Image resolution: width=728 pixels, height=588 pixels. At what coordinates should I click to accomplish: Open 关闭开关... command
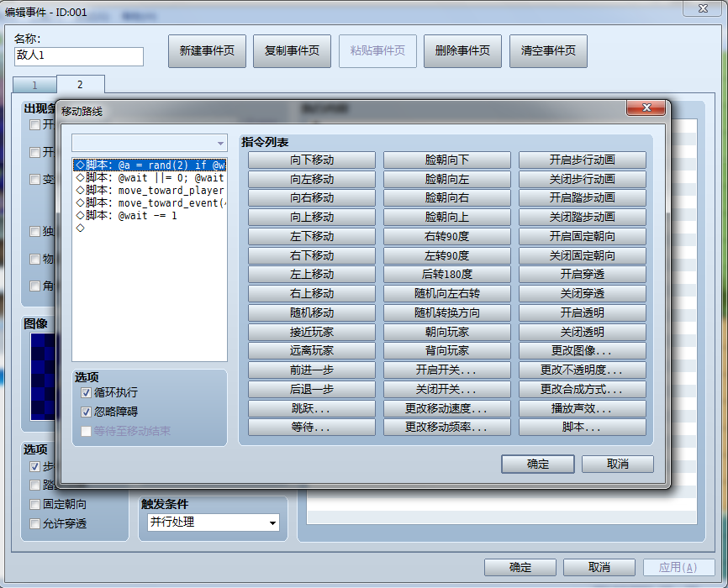[x=446, y=390]
